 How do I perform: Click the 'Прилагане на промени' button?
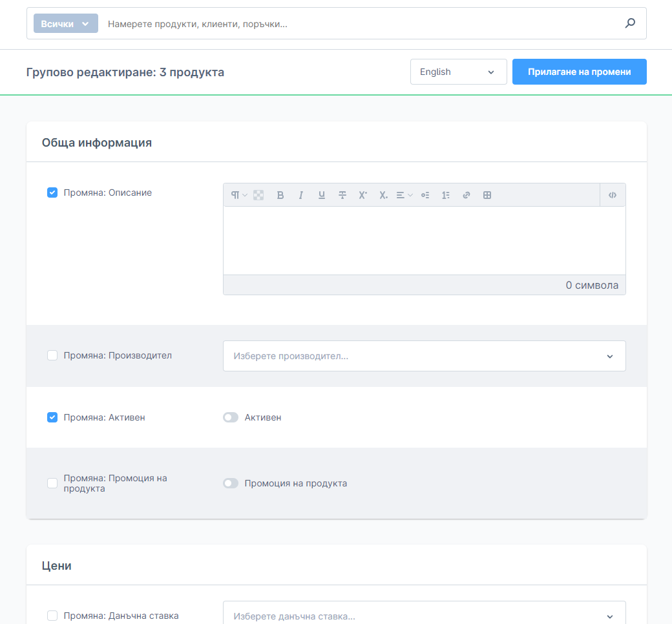click(x=579, y=72)
